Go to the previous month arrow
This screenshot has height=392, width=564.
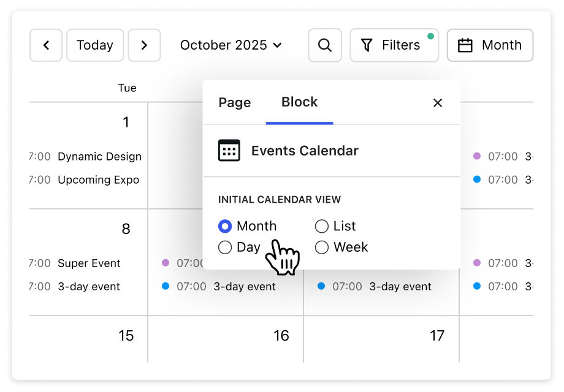click(x=46, y=45)
